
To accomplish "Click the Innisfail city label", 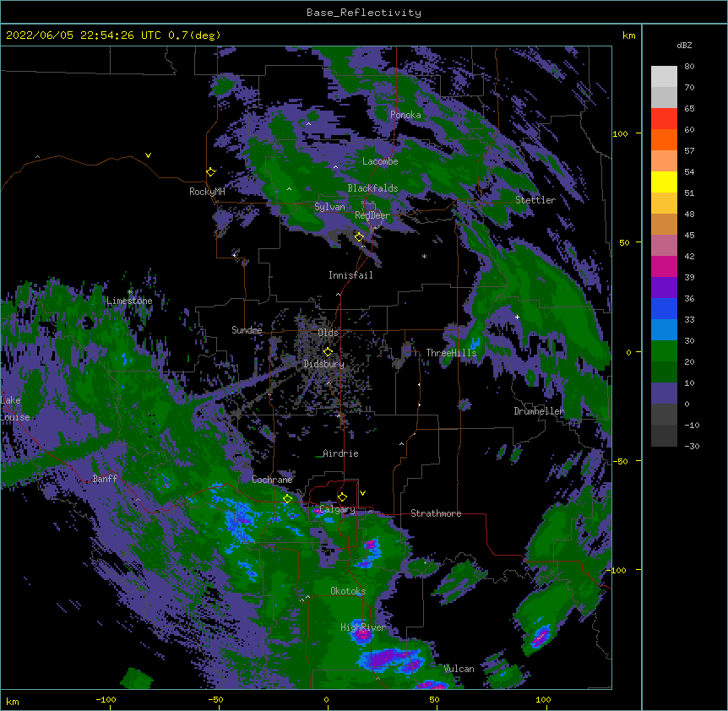I will coord(350,275).
